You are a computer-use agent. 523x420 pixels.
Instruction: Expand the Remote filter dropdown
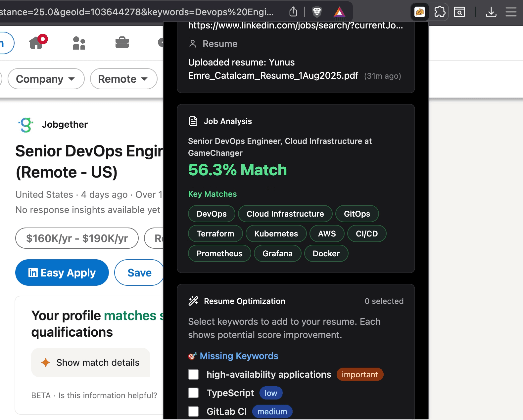pos(123,79)
